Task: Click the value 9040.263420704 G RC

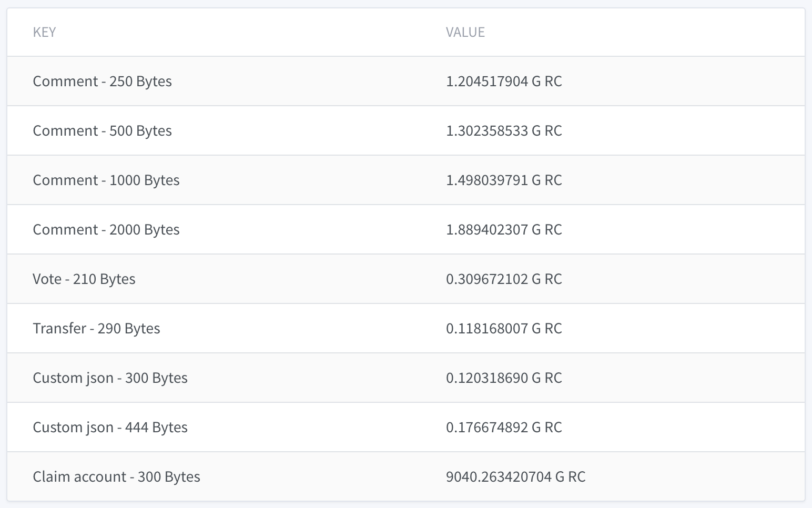Action: point(515,477)
